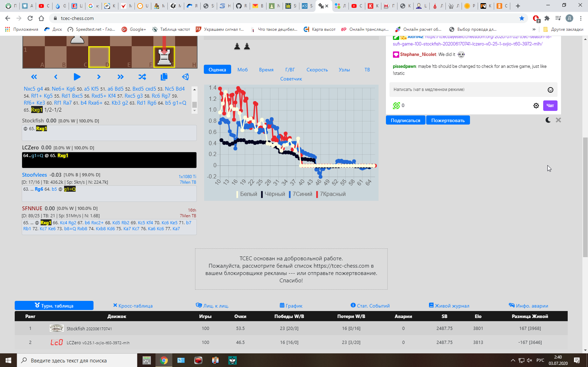Click the Очки column header
This screenshot has height=367, width=588.
240,316
